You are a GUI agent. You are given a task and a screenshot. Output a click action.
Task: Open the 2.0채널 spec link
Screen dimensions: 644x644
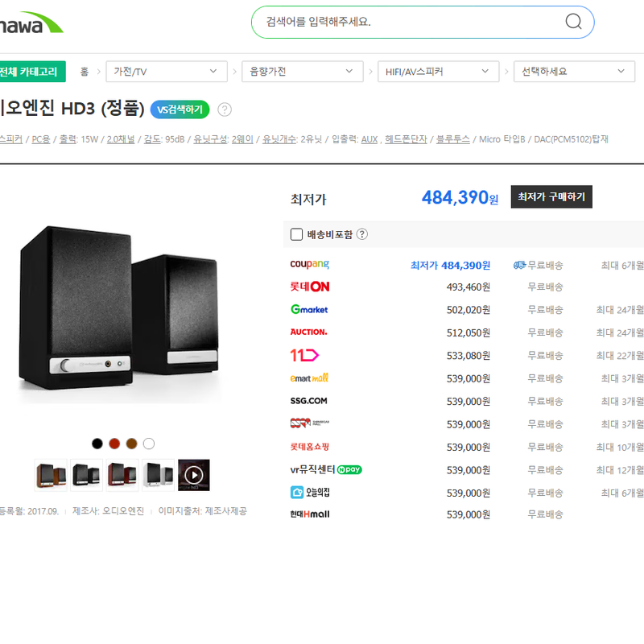(x=121, y=139)
